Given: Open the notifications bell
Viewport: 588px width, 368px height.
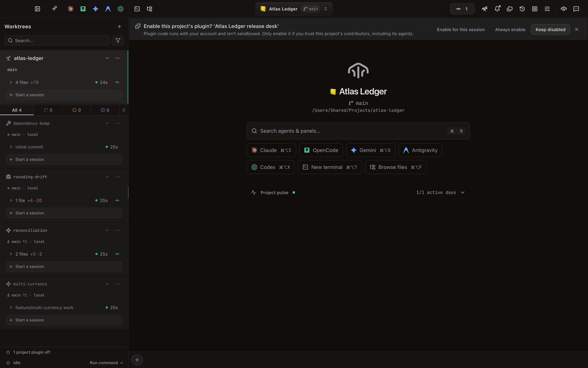Looking at the screenshot, I should (x=497, y=9).
